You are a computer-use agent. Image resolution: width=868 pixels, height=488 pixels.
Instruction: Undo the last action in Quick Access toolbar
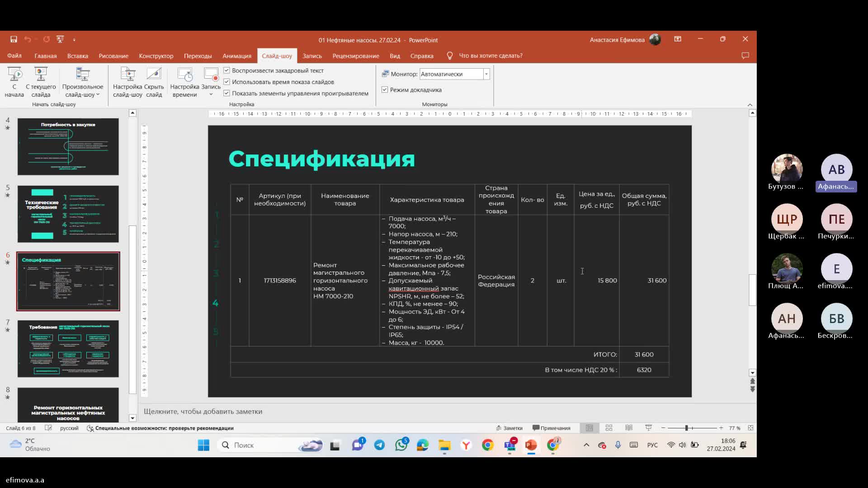[28, 39]
